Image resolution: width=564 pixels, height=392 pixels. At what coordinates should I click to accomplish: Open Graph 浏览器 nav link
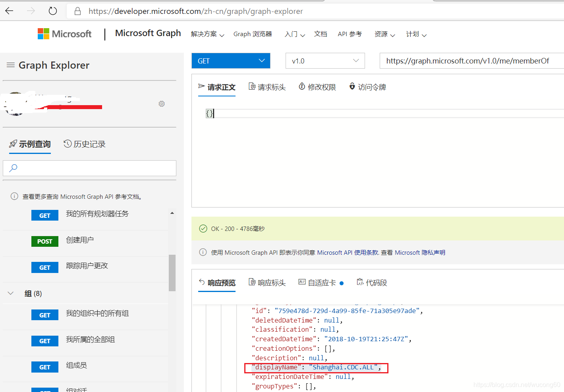tap(253, 34)
